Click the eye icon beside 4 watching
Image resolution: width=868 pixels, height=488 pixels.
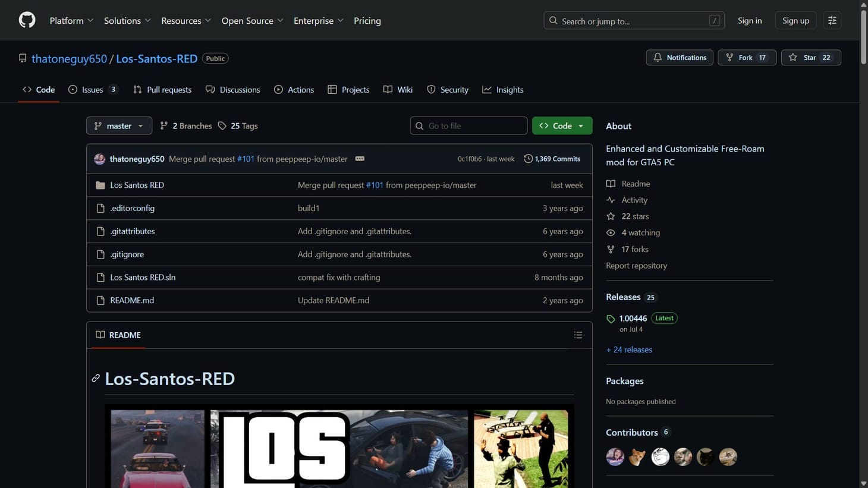tap(611, 232)
